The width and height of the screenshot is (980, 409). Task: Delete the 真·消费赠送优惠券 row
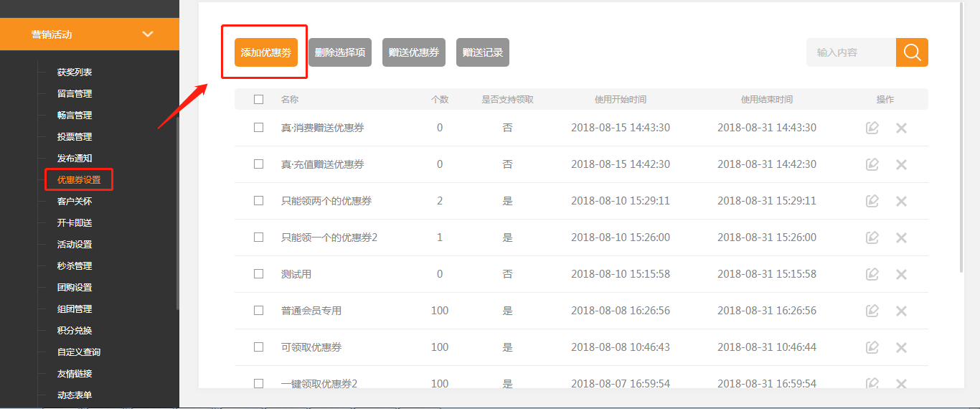[901, 128]
